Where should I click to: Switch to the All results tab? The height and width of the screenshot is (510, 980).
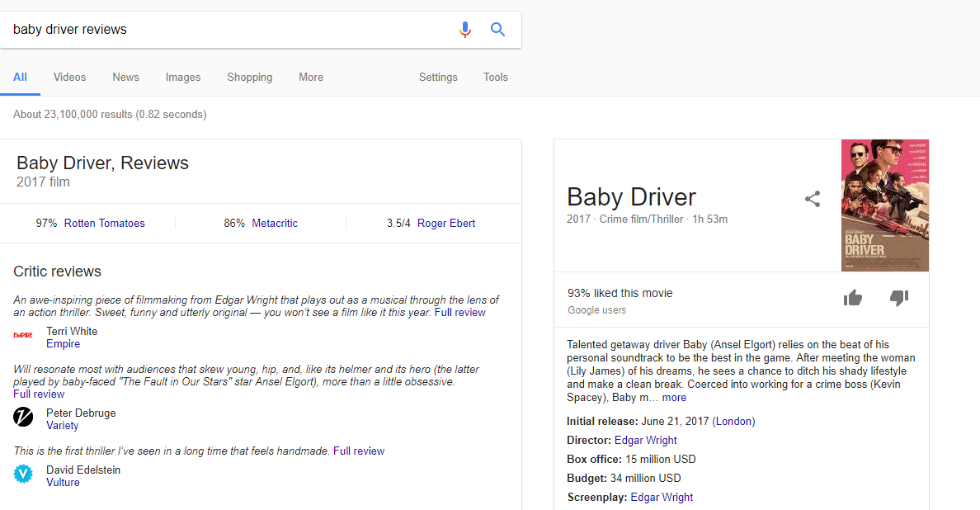coord(20,78)
